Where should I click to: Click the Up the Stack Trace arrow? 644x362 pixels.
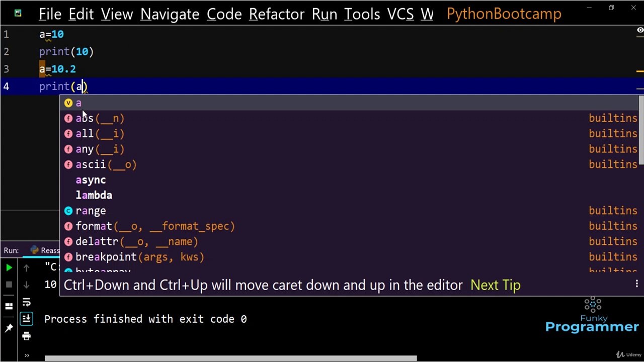(27, 268)
